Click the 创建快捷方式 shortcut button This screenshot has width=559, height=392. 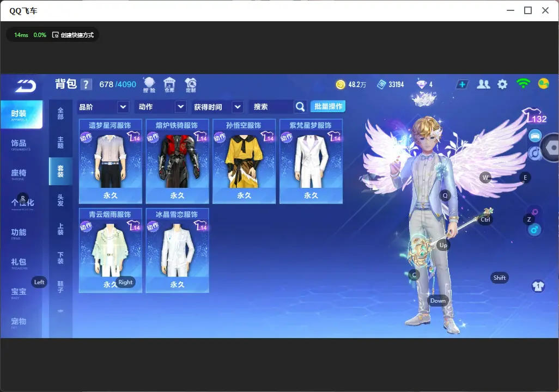73,35
